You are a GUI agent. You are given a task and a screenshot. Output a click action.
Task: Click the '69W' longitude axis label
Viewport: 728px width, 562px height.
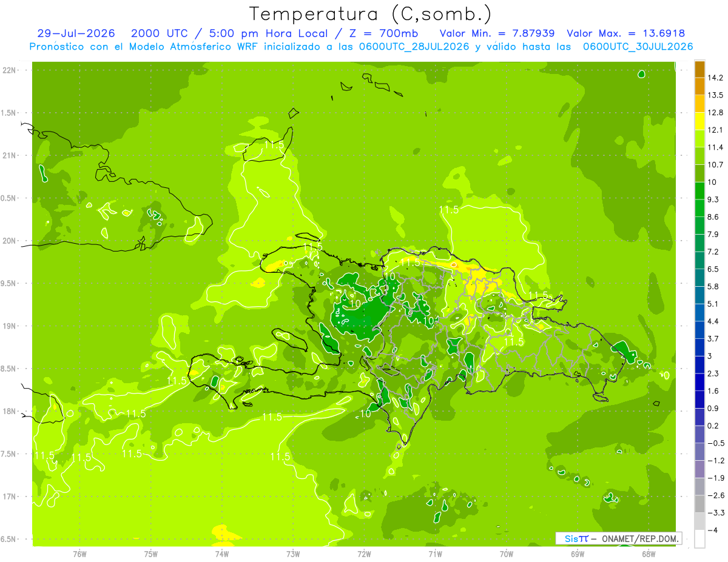click(578, 554)
